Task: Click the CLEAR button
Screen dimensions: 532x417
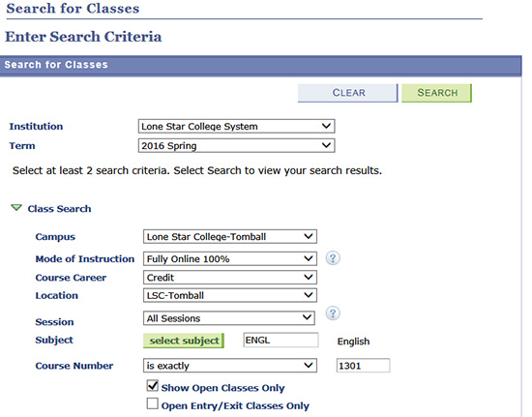Action: [x=348, y=93]
